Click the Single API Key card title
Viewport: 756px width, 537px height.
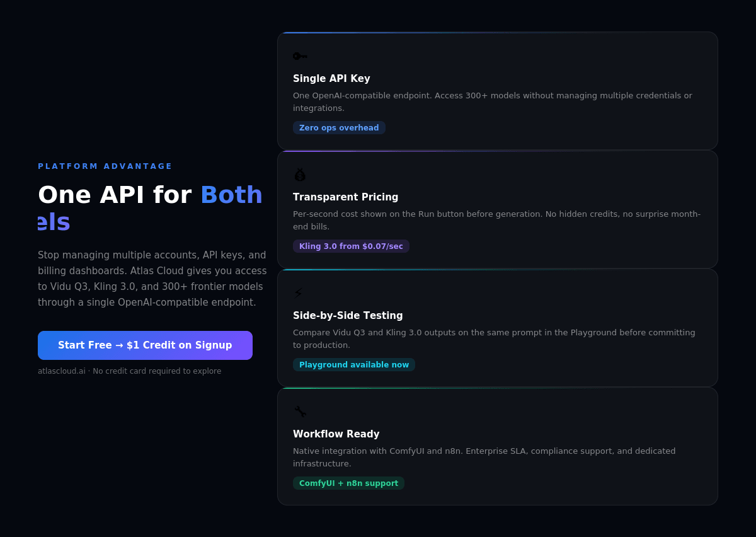[x=331, y=79]
